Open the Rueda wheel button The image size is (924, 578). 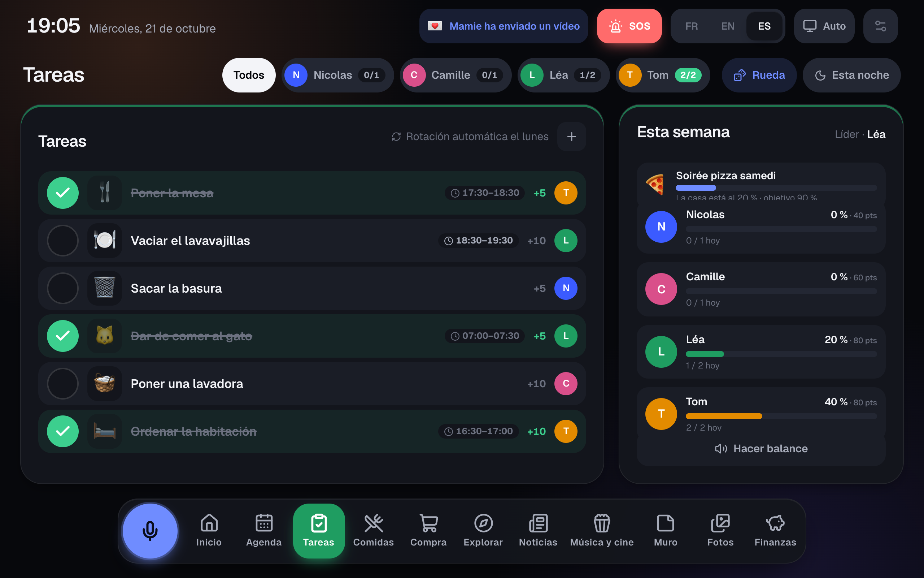tap(759, 75)
